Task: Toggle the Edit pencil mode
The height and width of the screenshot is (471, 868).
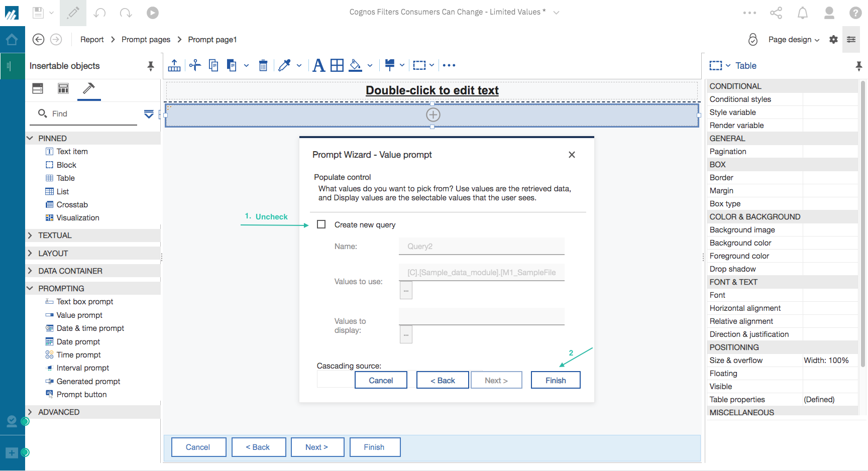Action: tap(73, 13)
